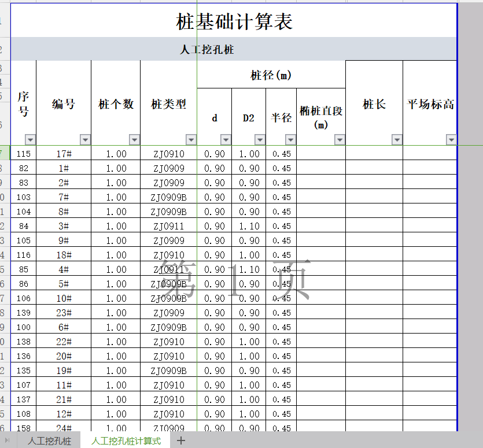Open the 编号 column filter dropdown
Image resolution: width=483 pixels, height=448 pixels.
(85, 139)
